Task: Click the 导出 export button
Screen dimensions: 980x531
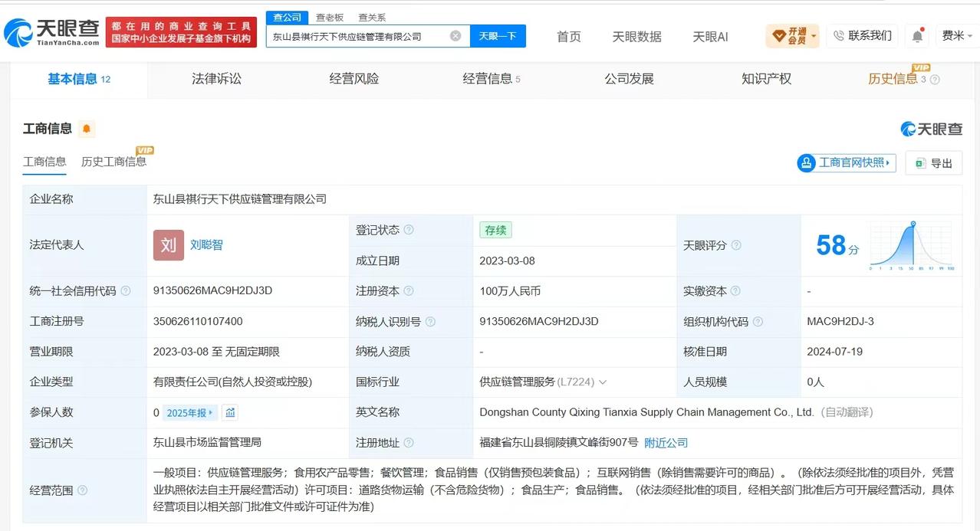Action: coord(933,162)
